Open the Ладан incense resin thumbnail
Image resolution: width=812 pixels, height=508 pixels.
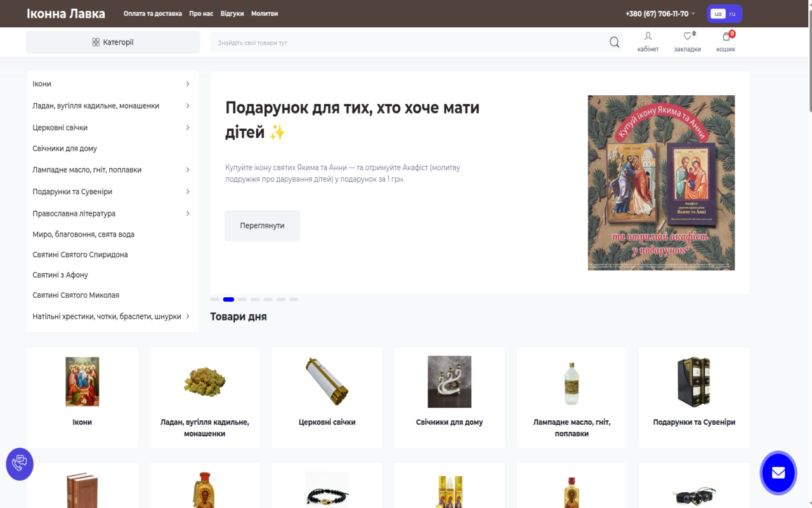(x=205, y=382)
